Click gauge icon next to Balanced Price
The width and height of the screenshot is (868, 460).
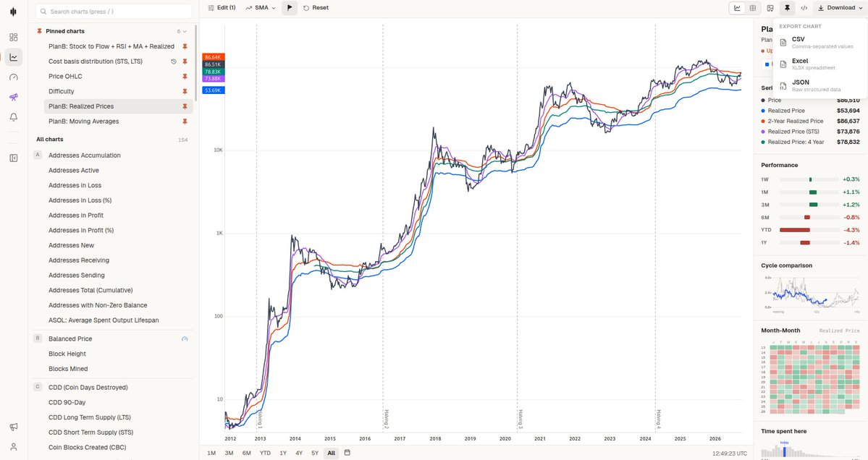pos(185,339)
